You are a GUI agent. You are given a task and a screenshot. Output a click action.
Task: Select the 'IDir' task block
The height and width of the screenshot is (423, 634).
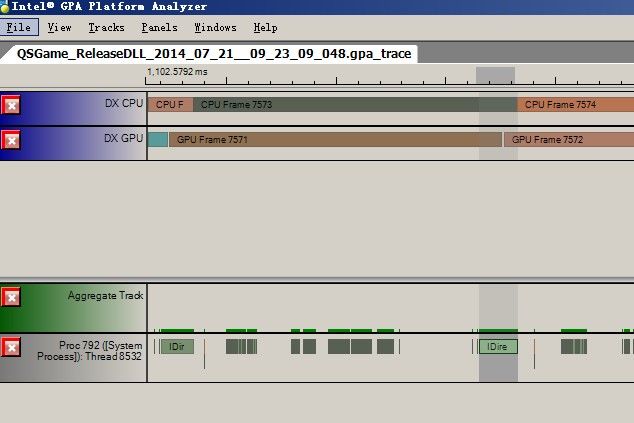click(177, 347)
